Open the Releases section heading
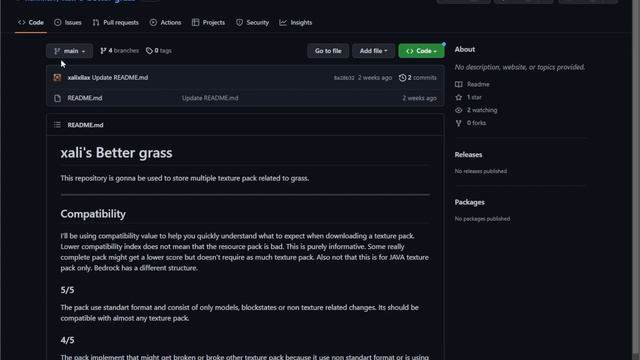Screen dimensions: 640x360 (468, 155)
